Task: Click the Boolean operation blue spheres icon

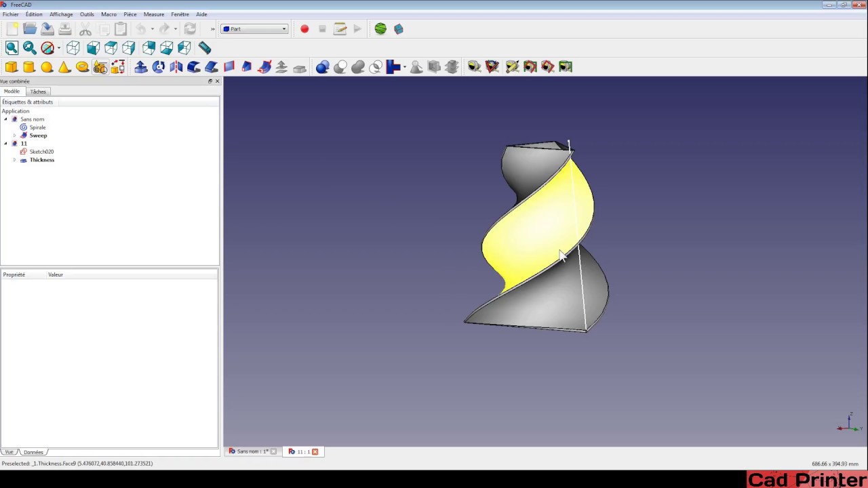Action: pos(323,66)
